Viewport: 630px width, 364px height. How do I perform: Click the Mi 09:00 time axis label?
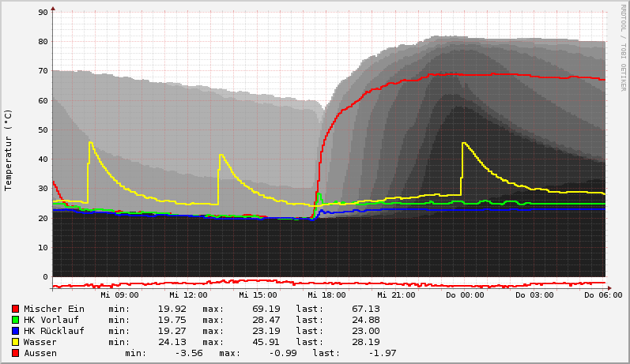pos(116,295)
